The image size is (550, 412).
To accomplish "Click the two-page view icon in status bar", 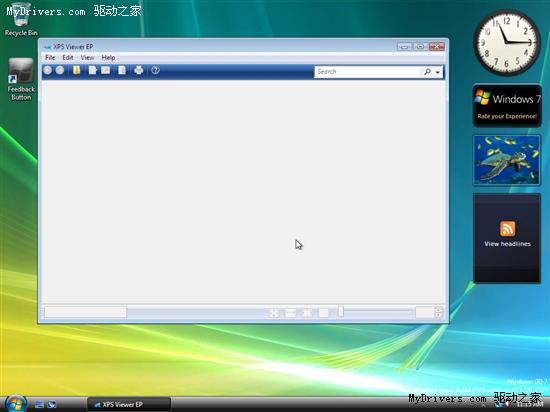I will 307,312.
